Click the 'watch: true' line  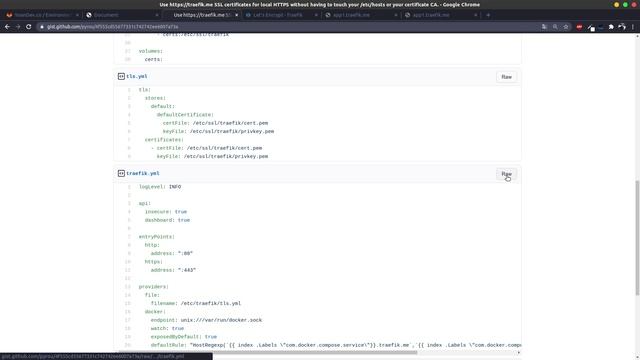click(167, 328)
